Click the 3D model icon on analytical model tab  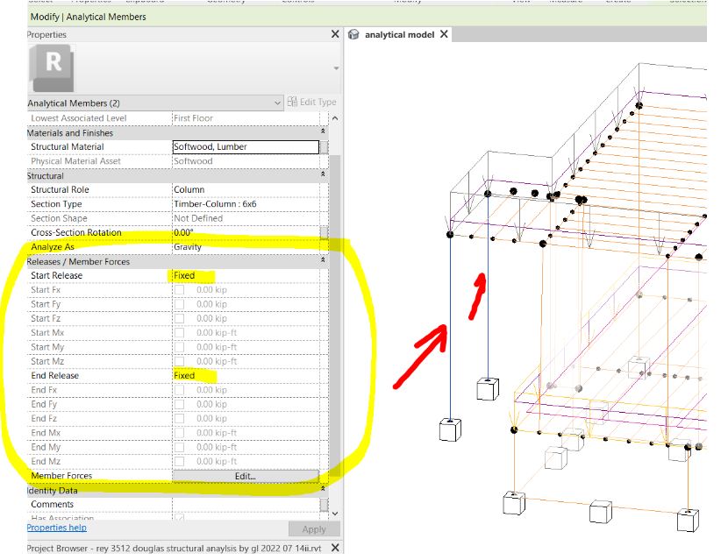click(x=353, y=34)
